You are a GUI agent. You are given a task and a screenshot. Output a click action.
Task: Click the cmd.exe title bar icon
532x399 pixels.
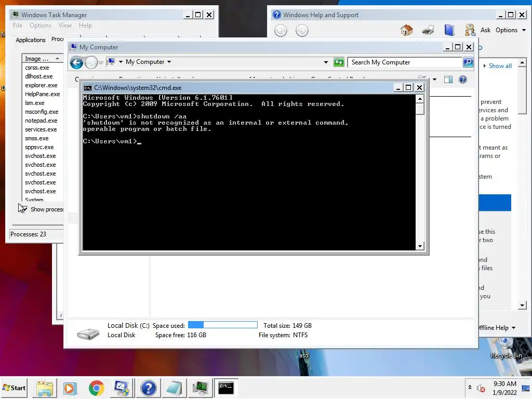click(x=87, y=88)
